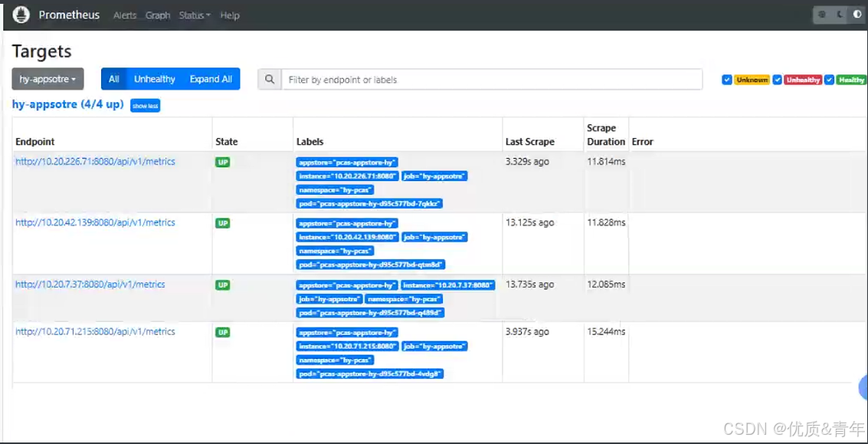The image size is (868, 444).
Task: Open the hy-appsotre scrape pool dropdown
Action: [x=47, y=79]
